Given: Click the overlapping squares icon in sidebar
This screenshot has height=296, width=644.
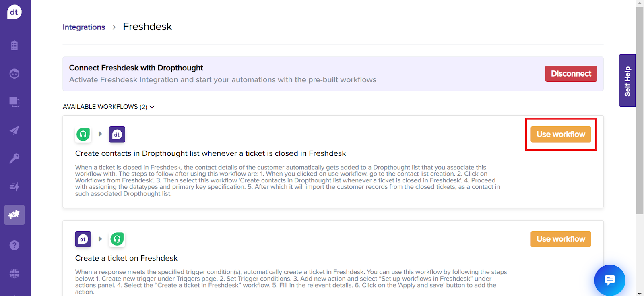Looking at the screenshot, I should pyautogui.click(x=14, y=102).
